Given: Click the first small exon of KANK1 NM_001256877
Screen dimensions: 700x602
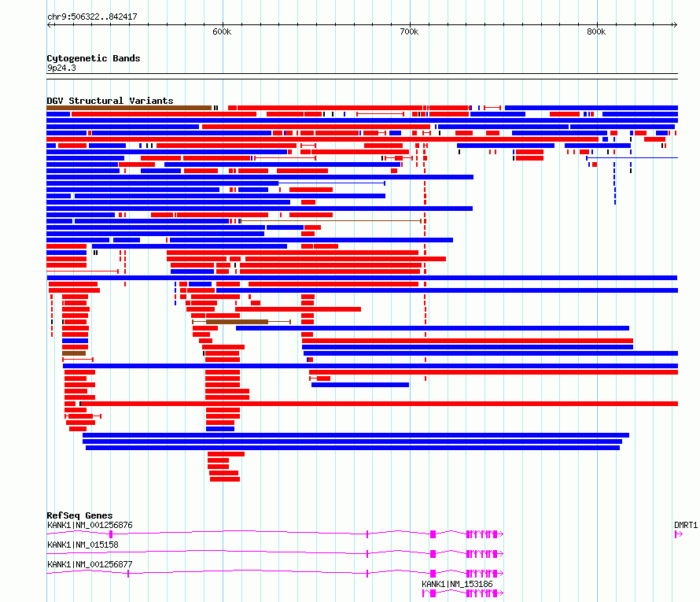Looking at the screenshot, I should (128, 574).
